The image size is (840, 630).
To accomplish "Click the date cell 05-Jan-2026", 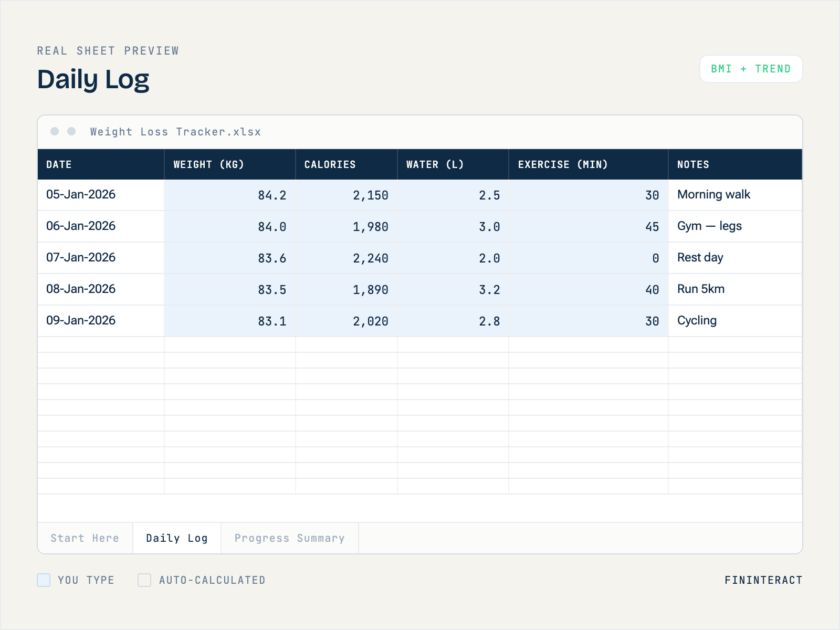I will coord(101,195).
